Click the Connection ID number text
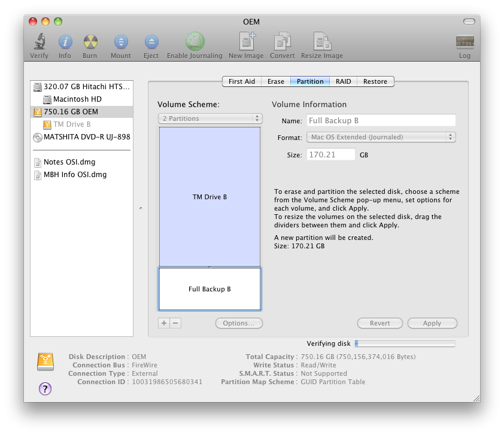 click(x=167, y=382)
